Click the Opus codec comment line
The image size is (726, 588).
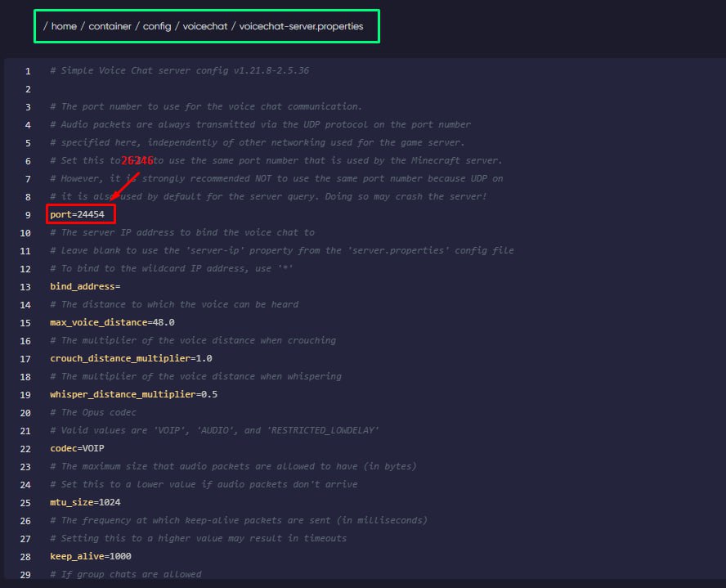click(94, 412)
